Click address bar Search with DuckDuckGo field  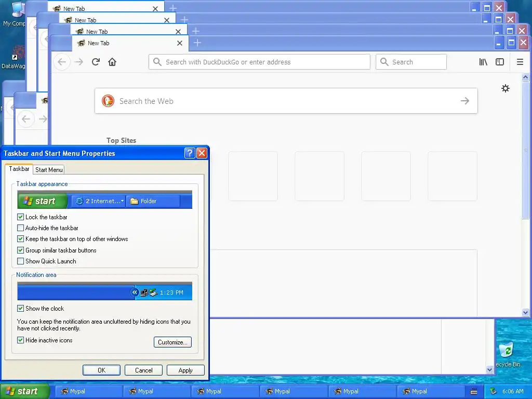259,62
